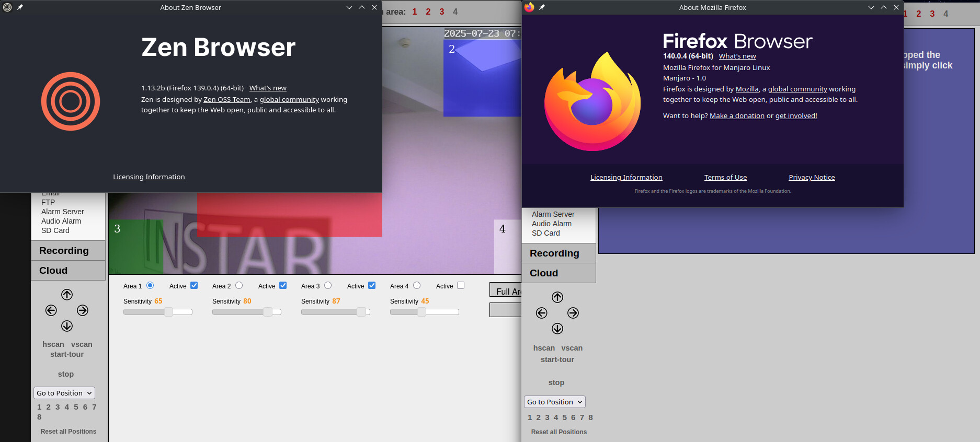980x442 pixels.
Task: Click pan up arrow in right Firefox window panel
Action: point(557,297)
